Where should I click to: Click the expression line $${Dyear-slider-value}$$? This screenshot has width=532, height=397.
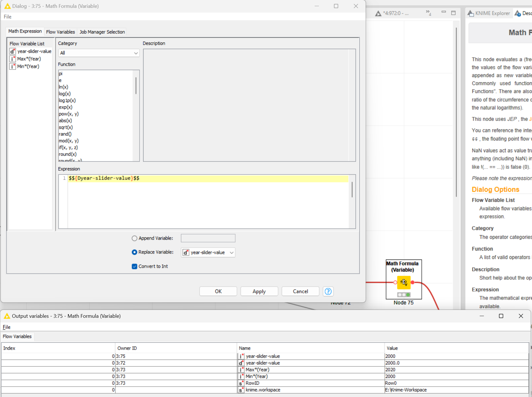[104, 178]
